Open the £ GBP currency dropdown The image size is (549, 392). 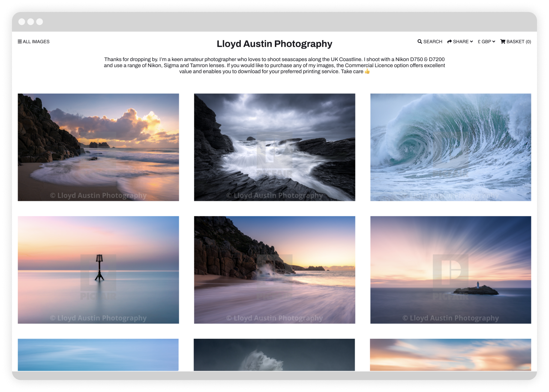coord(484,42)
